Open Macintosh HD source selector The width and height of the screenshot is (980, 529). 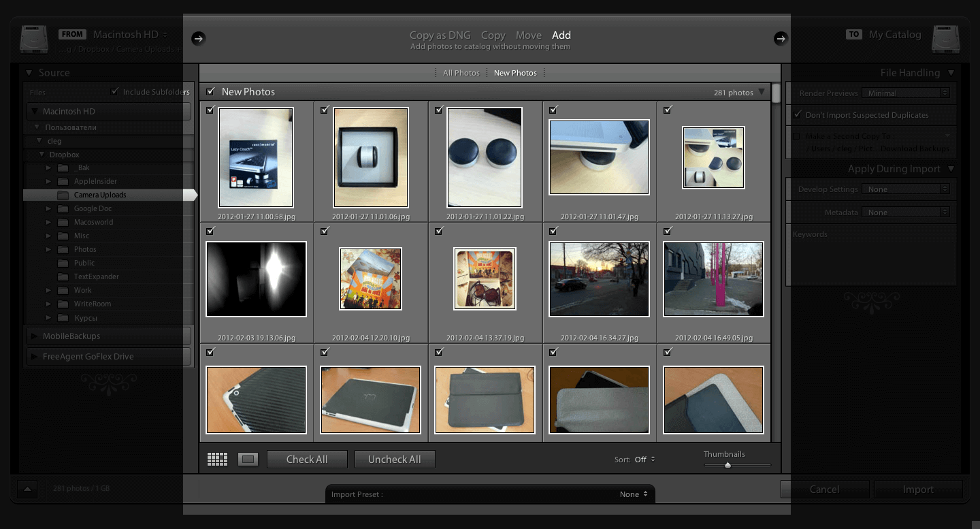tap(130, 35)
